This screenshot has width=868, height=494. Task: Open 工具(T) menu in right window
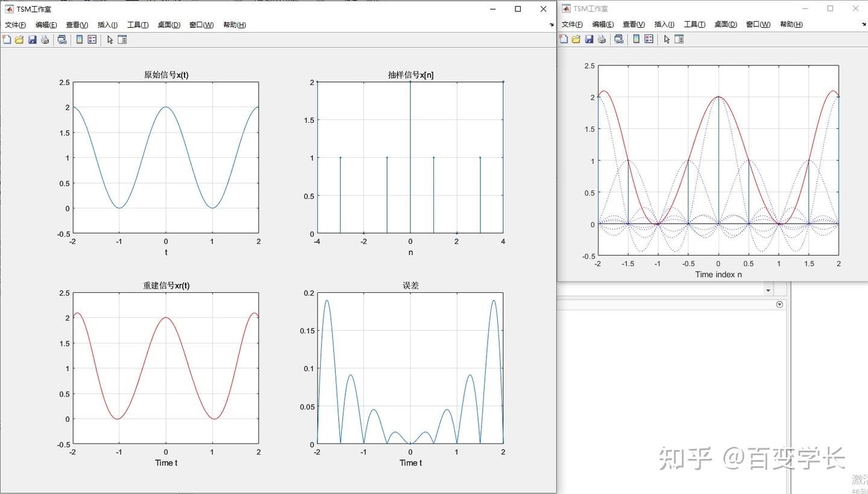point(694,25)
